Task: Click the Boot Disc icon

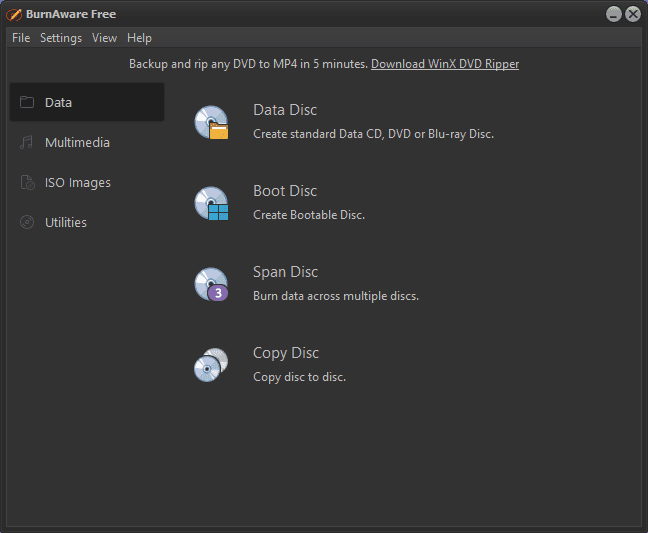Action: coord(211,203)
